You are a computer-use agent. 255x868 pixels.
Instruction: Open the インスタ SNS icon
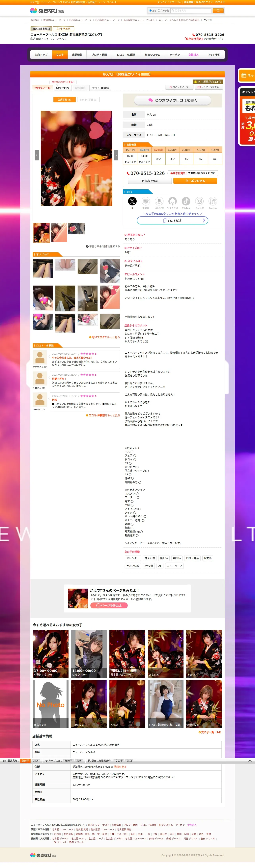199,201
